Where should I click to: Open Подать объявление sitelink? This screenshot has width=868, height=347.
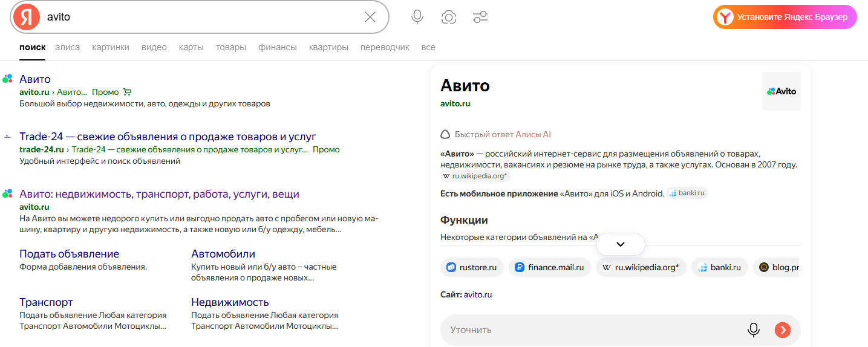coord(70,254)
